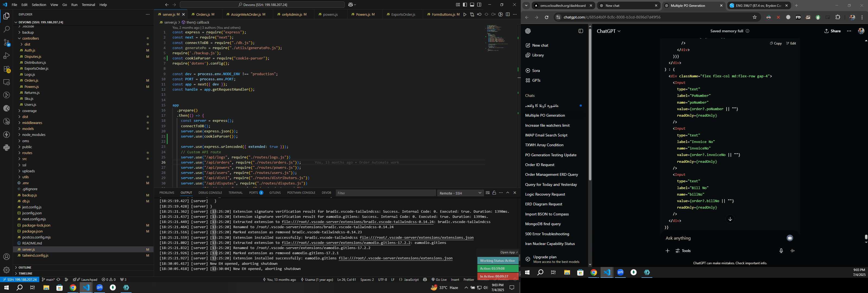Click the Tools button in ChatGPT composer

683,251
